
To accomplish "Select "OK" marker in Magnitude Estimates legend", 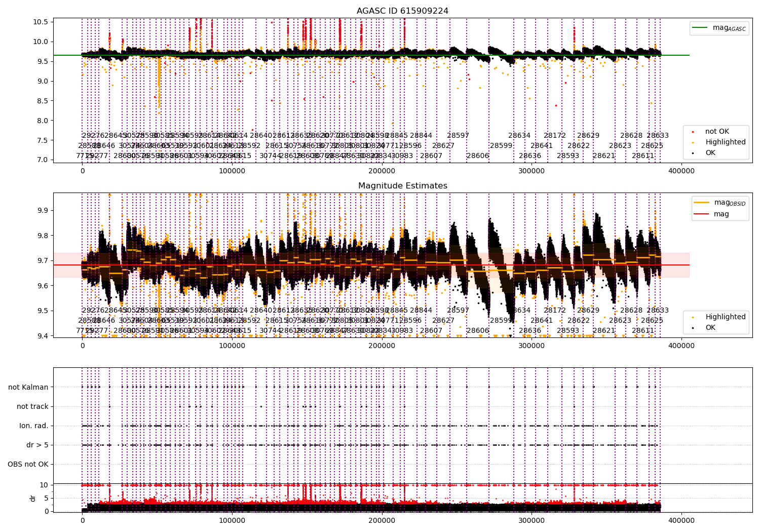I will pos(693,328).
